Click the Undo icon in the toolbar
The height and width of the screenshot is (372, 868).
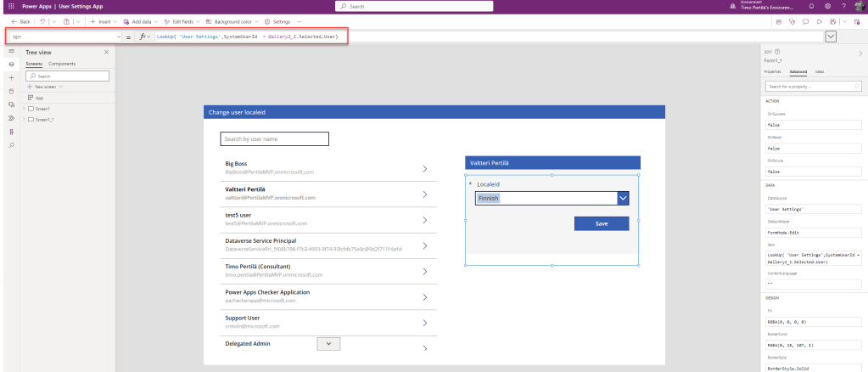[x=41, y=20]
